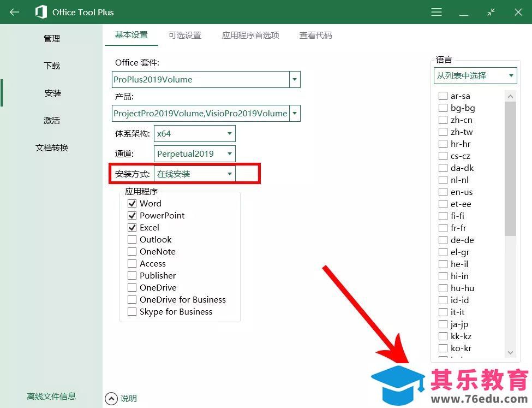
Task: Open the 下载 section
Action: (52, 66)
